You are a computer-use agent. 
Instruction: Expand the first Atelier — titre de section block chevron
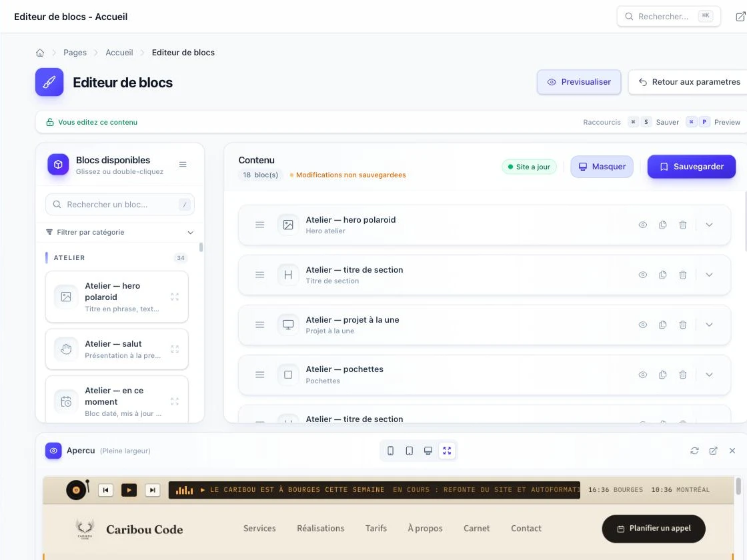click(709, 275)
